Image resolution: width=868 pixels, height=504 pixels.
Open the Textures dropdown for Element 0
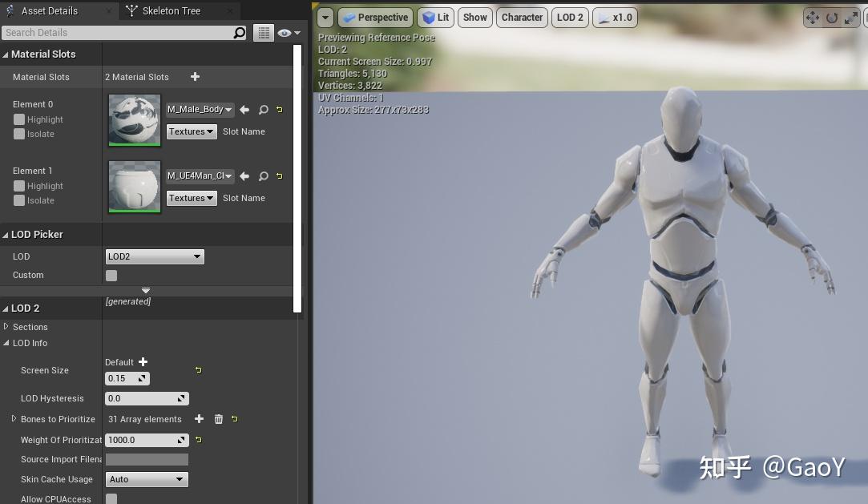191,131
